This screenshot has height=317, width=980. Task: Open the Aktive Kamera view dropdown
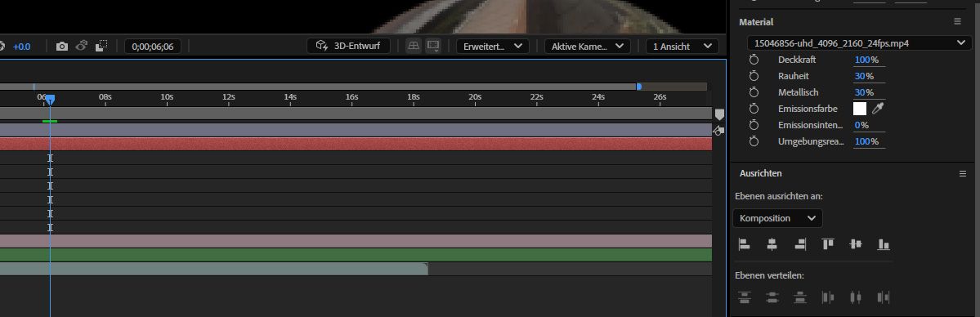pyautogui.click(x=587, y=47)
